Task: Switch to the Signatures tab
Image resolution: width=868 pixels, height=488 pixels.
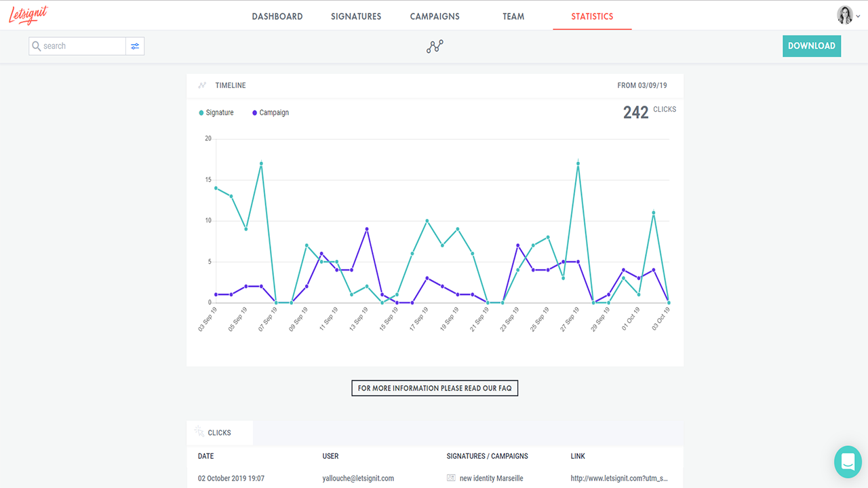Action: [356, 16]
